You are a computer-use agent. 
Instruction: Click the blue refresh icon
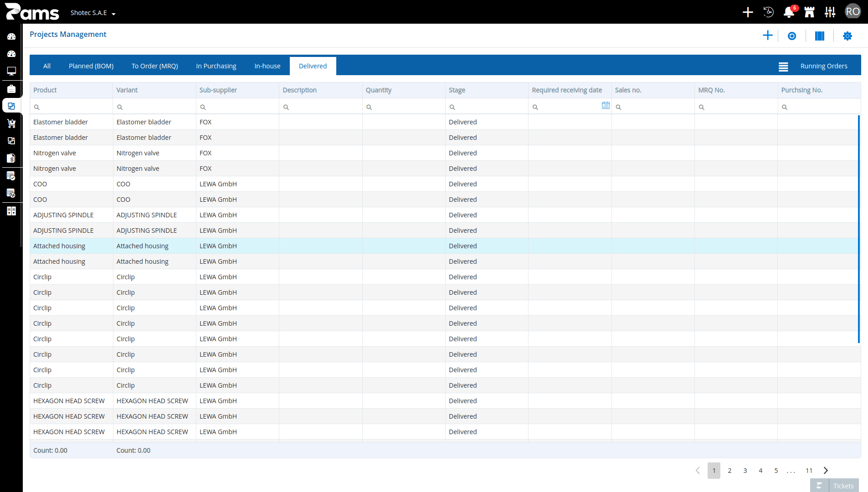[792, 36]
